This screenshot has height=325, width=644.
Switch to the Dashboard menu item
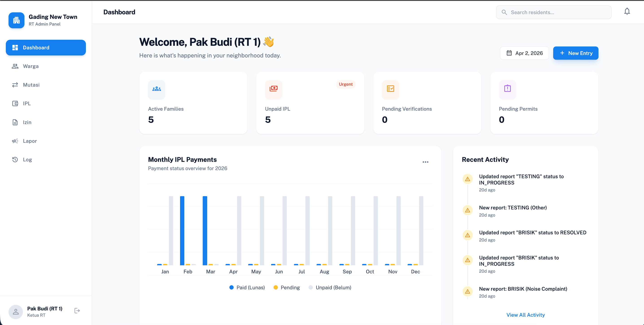click(x=46, y=48)
